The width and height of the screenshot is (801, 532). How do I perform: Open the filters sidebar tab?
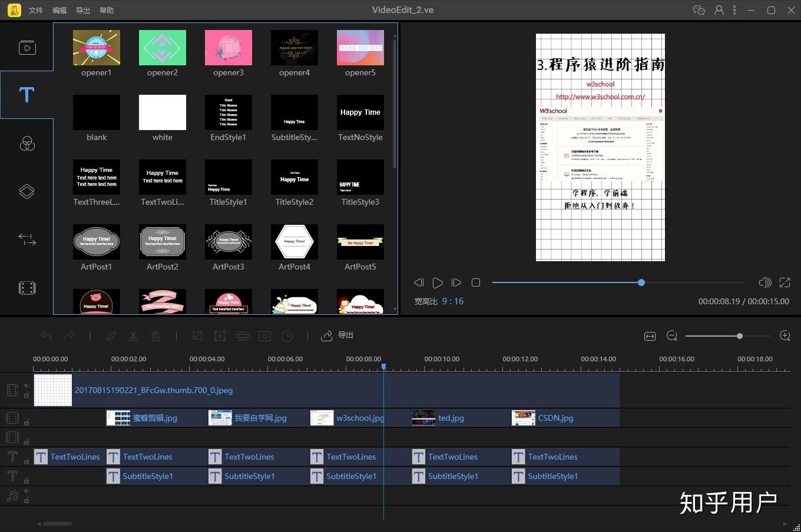coord(27,143)
